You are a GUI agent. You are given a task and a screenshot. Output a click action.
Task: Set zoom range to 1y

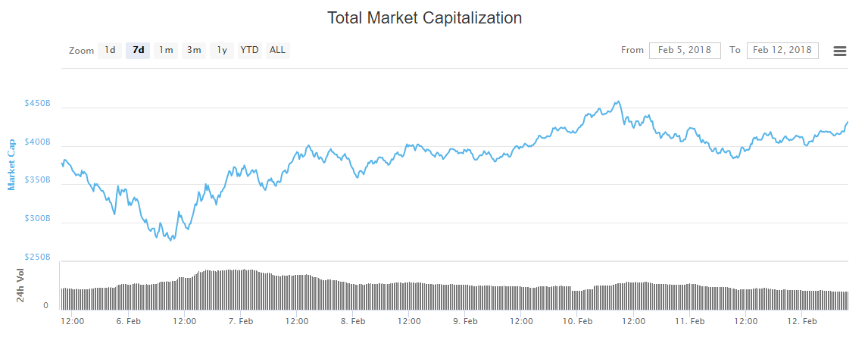point(222,51)
